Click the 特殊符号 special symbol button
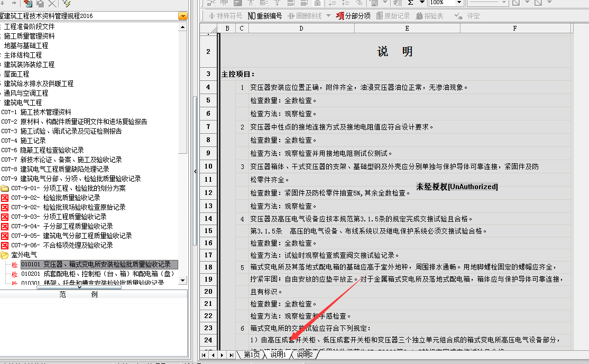Image resolution: width=589 pixels, height=364 pixels. pyautogui.click(x=226, y=16)
